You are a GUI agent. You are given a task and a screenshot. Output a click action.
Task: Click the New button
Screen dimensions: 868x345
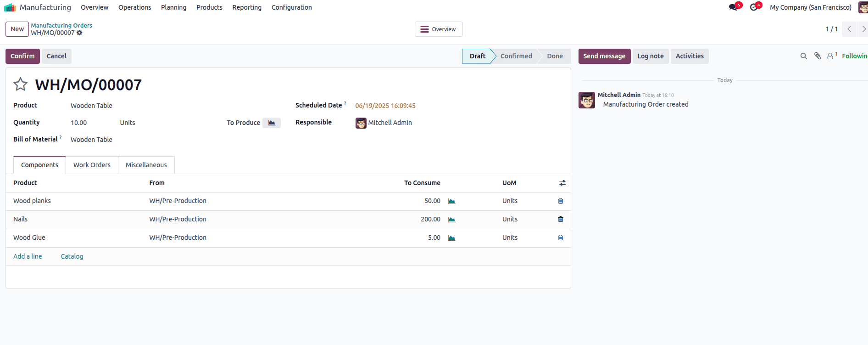pyautogui.click(x=17, y=29)
